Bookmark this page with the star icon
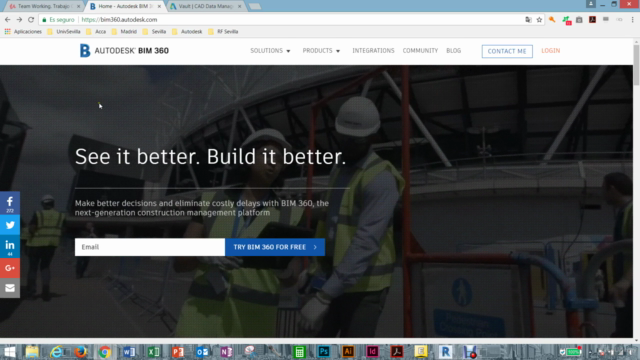This screenshot has height=360, width=640. pyautogui.click(x=539, y=20)
